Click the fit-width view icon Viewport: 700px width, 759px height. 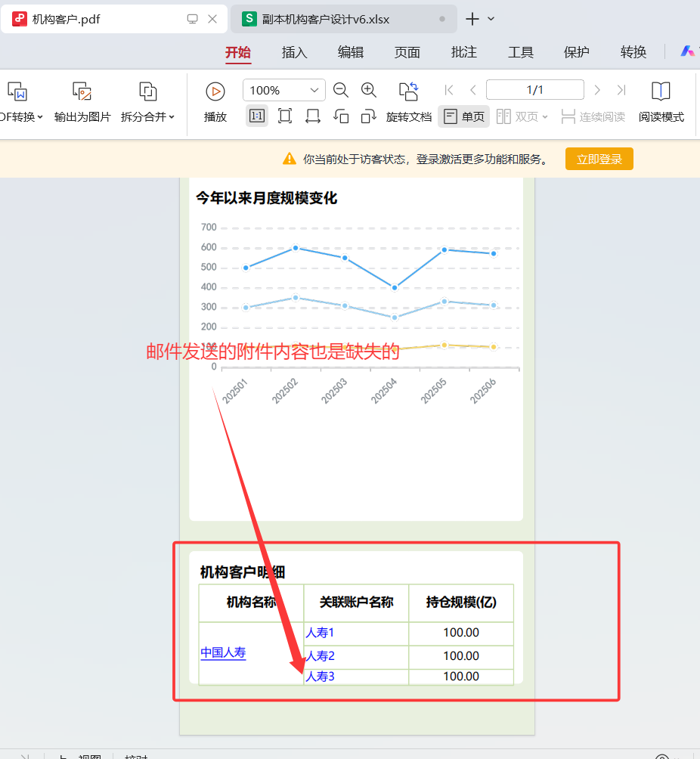click(x=313, y=116)
